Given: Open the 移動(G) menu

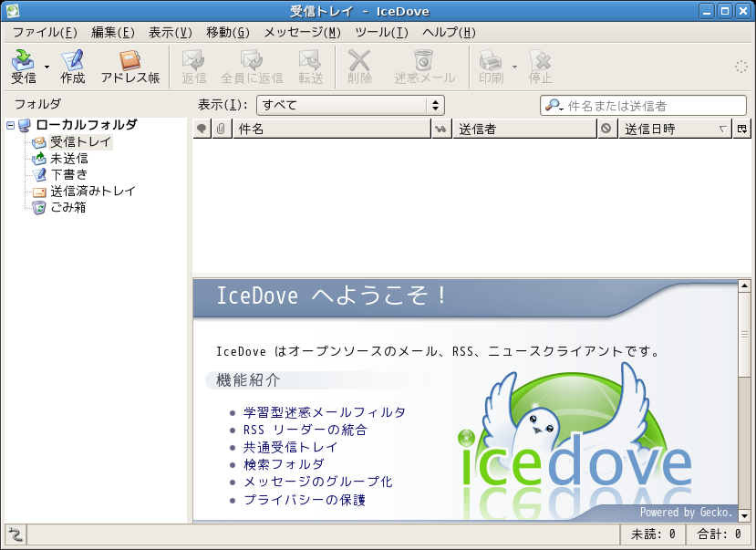Looking at the screenshot, I should click(228, 32).
